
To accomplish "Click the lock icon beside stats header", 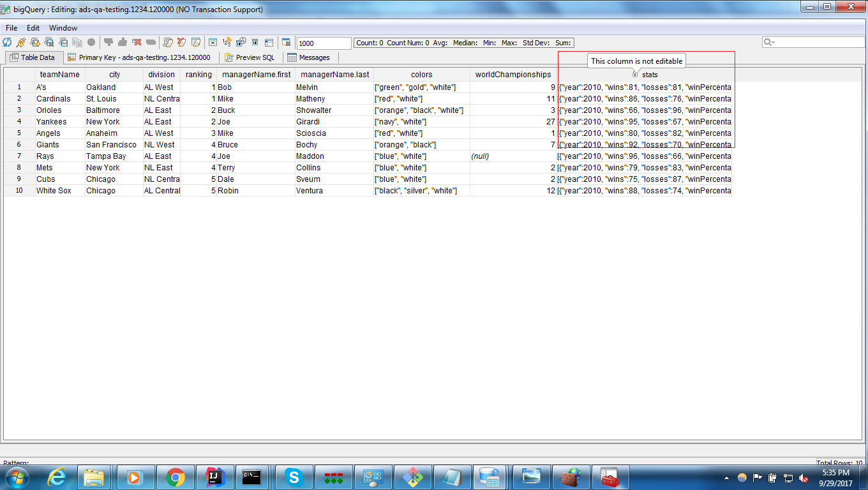I will 634,75.
